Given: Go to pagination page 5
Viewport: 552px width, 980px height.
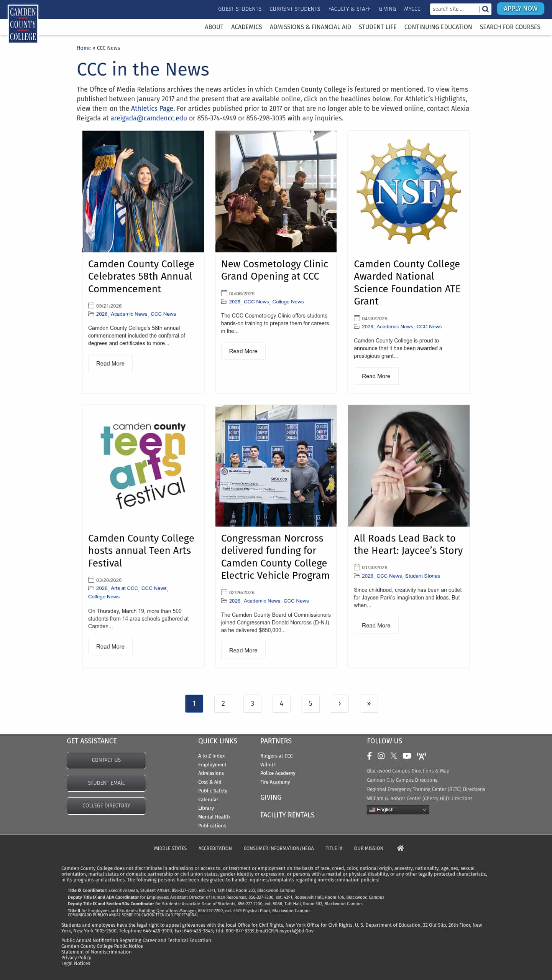Looking at the screenshot, I should (x=310, y=703).
